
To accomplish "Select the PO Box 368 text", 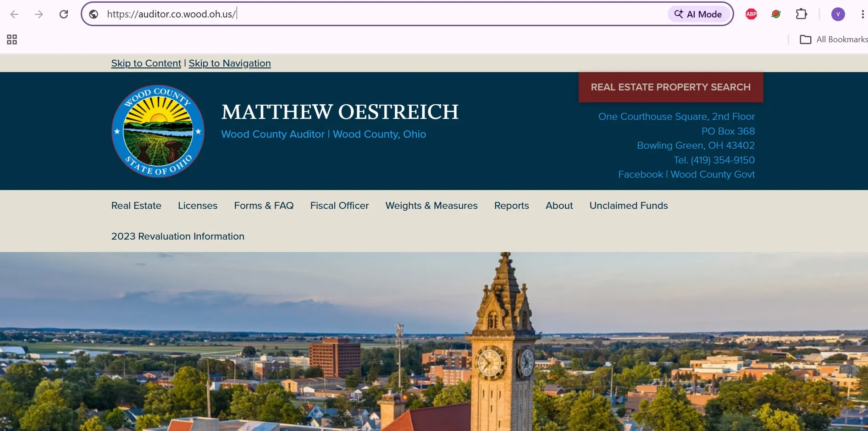I will click(728, 131).
